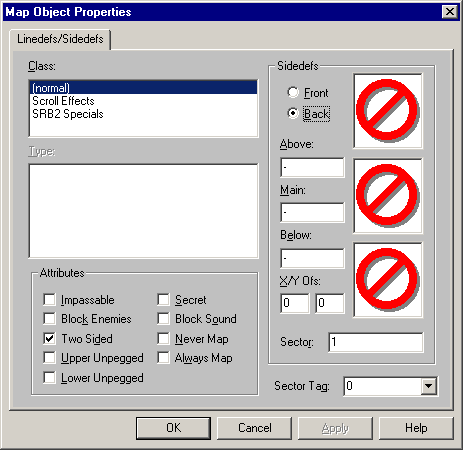This screenshot has width=463, height=450.
Task: Expand the Sector Tag dropdown arrow
Action: click(428, 386)
